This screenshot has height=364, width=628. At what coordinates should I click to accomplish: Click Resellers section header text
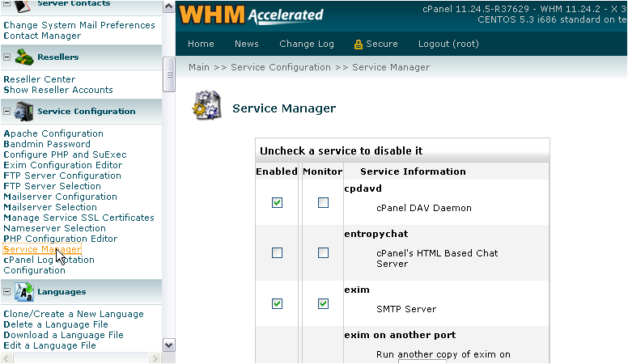pos(58,57)
